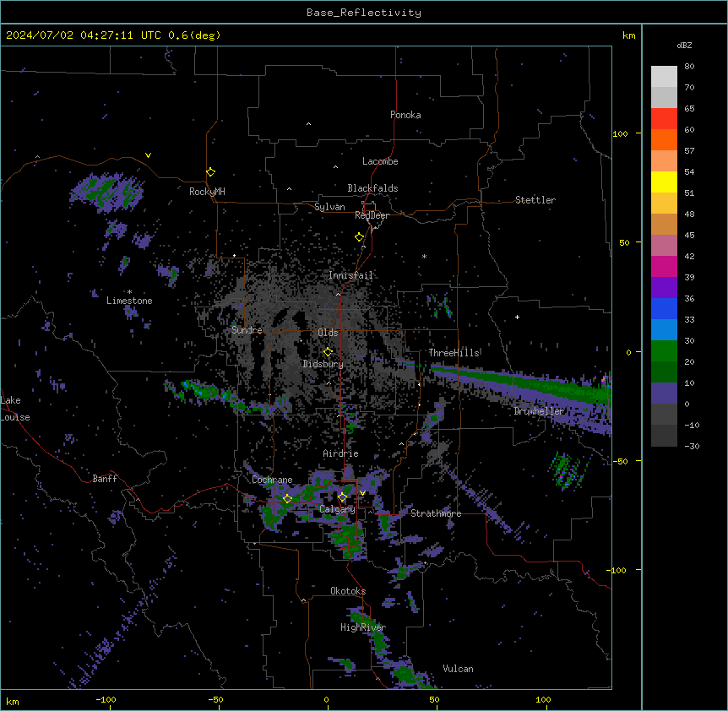Click the 80 value in the dBZ legend
The width and height of the screenshot is (728, 711).
(689, 67)
